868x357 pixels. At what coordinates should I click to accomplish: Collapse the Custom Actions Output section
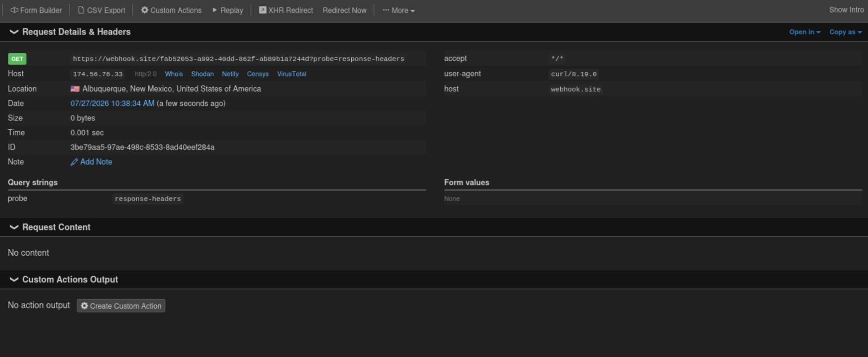(x=14, y=280)
